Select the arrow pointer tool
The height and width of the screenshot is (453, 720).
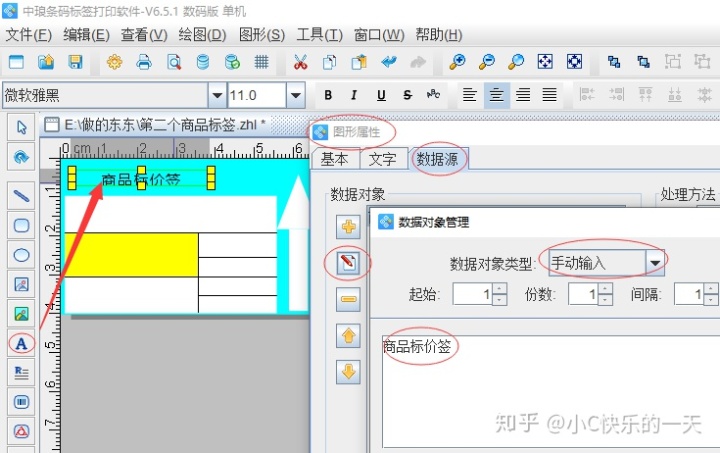coord(22,127)
